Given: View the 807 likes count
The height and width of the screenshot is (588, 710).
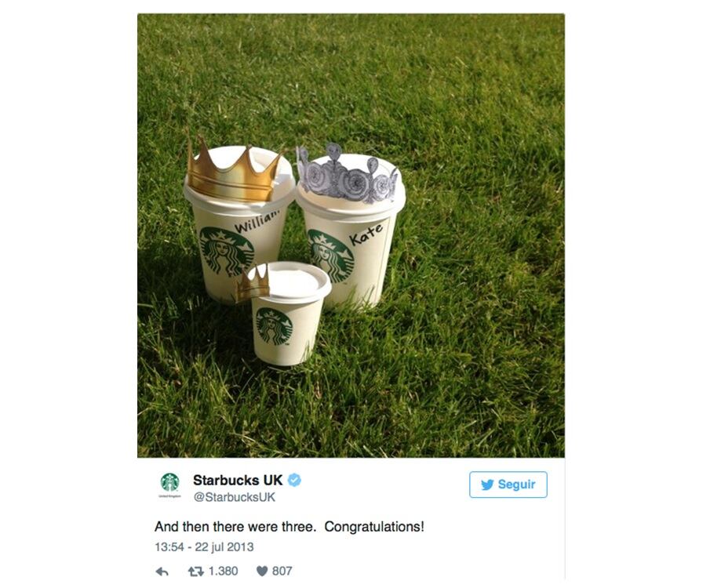Looking at the screenshot, I should [x=282, y=572].
